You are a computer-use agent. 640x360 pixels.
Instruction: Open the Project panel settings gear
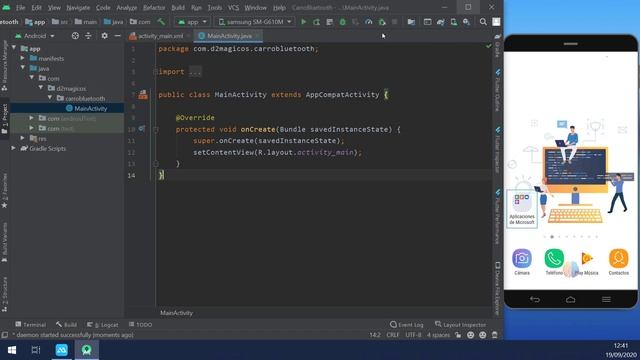[104, 36]
